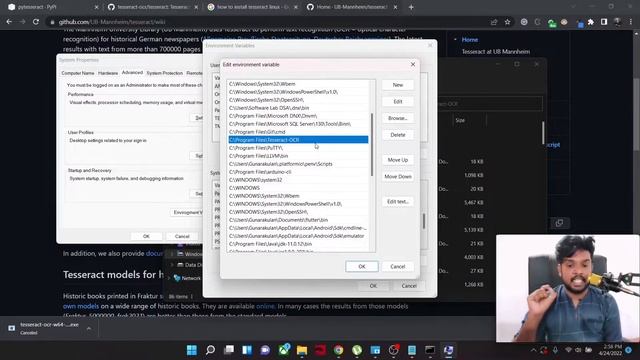Open the System Properties taskbar icon
The width and height of the screenshot is (640, 360).
[x=448, y=350]
